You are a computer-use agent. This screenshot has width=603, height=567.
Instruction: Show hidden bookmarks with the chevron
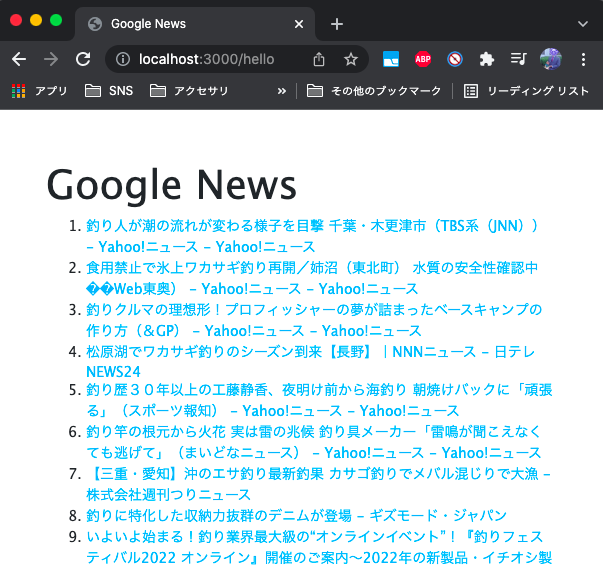(x=282, y=91)
